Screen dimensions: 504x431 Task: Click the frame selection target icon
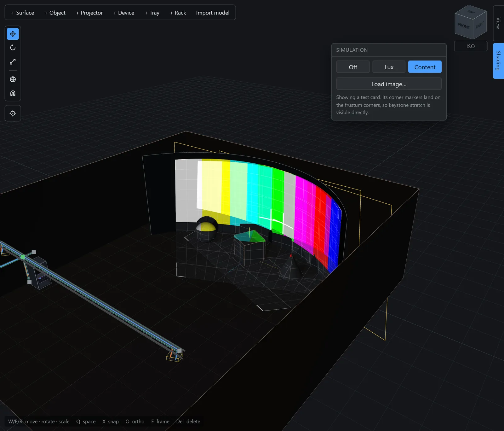(x=13, y=113)
